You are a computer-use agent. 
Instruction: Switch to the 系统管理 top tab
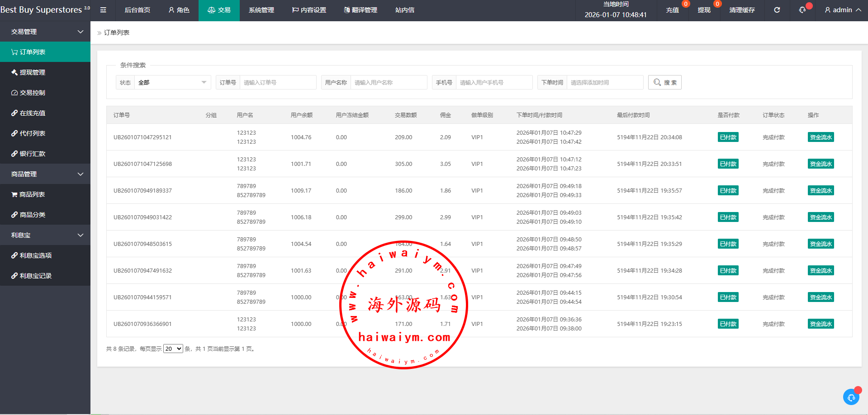click(x=261, y=10)
